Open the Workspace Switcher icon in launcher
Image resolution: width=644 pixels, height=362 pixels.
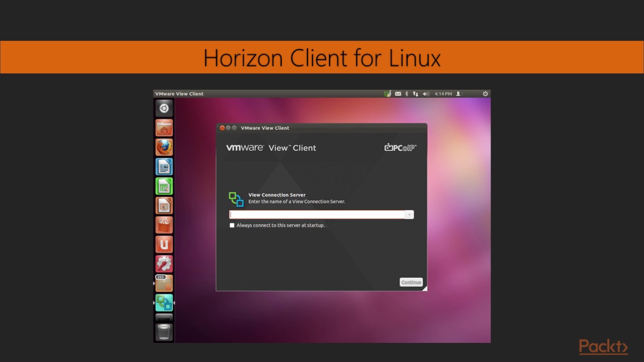164,317
